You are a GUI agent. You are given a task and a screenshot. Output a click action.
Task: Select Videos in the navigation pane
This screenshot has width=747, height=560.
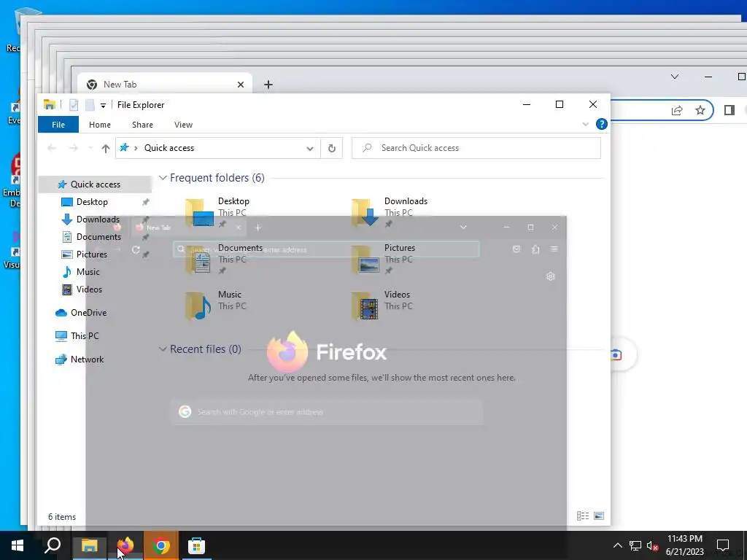click(x=89, y=289)
